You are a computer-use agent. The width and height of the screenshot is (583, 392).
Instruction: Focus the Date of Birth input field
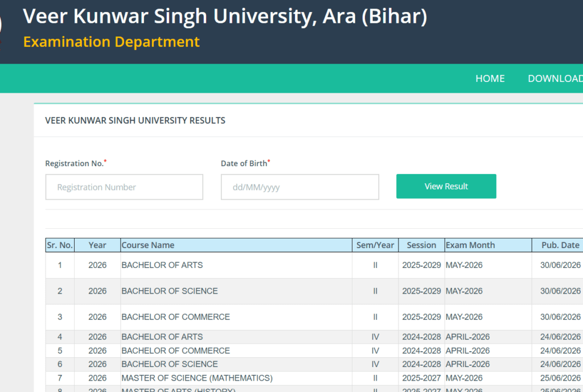(299, 187)
